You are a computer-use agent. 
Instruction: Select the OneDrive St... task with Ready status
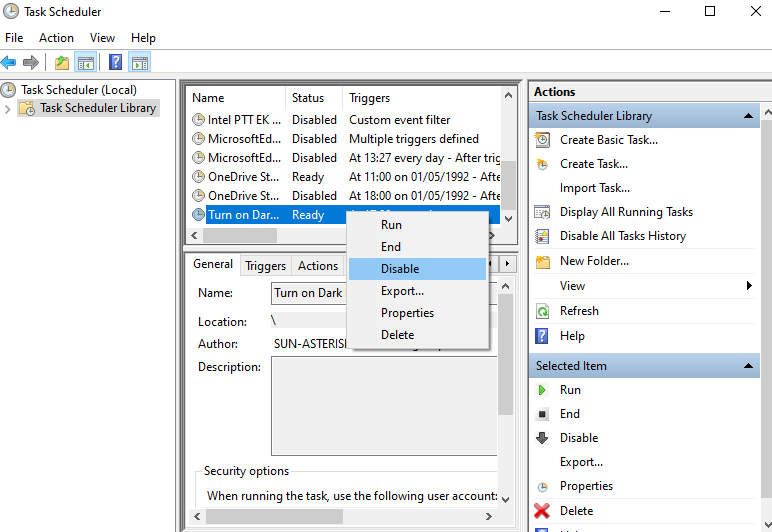[x=345, y=177]
